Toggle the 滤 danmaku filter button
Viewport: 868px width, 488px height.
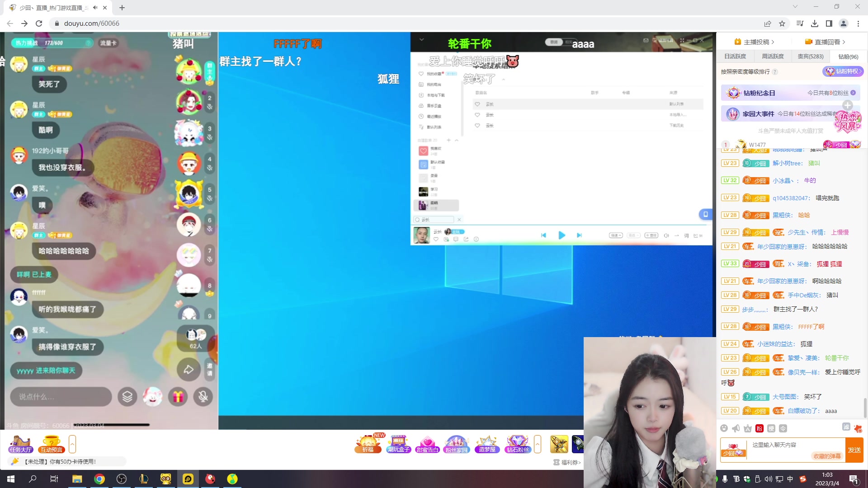click(x=846, y=427)
